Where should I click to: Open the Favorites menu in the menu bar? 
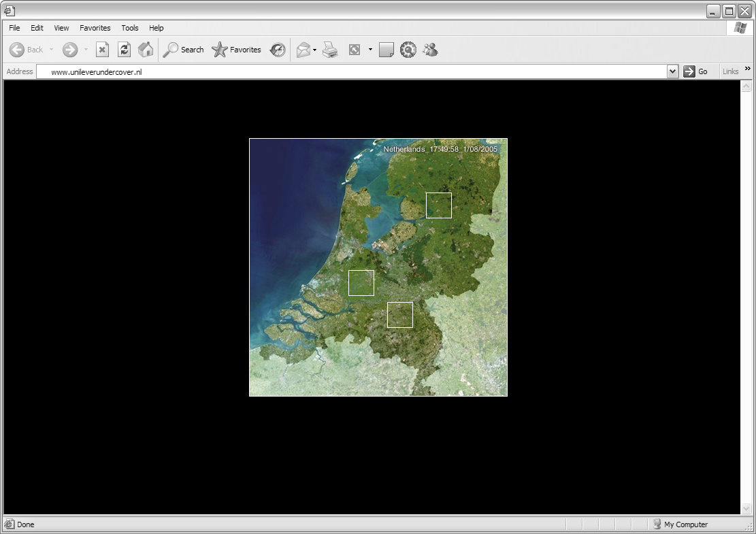pos(95,28)
